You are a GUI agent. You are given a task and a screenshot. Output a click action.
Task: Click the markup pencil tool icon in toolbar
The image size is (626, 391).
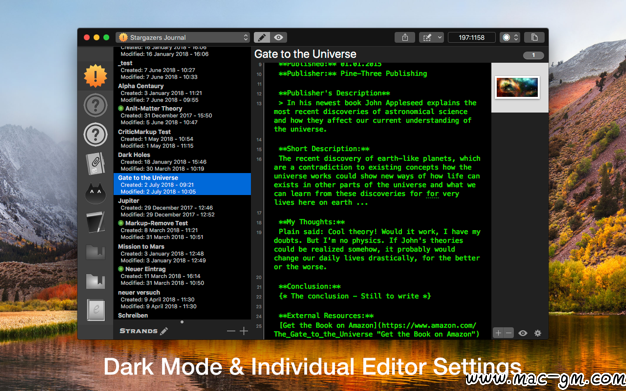point(427,38)
